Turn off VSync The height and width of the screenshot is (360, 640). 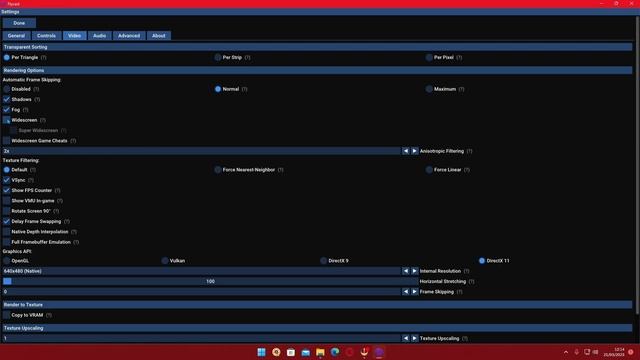(7, 180)
